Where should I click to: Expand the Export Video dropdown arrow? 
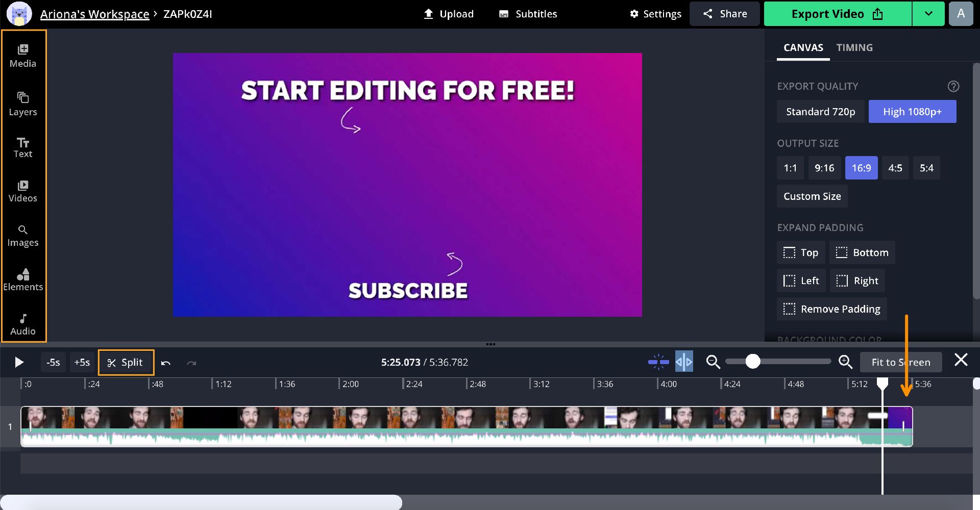coord(928,14)
